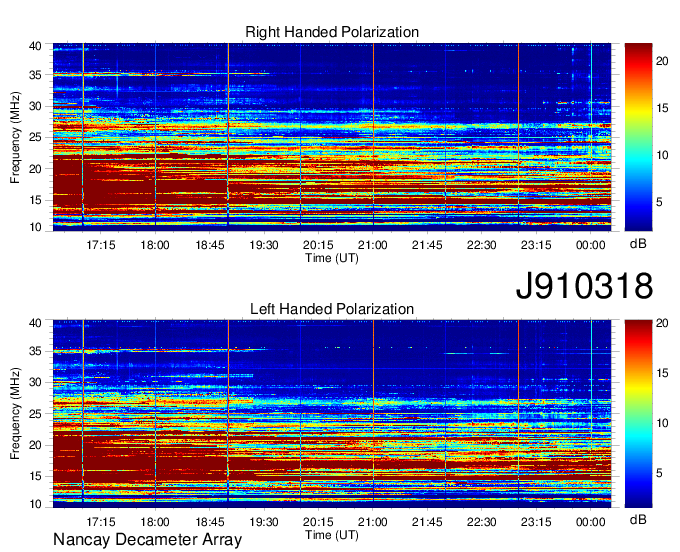Click the Time (UT) label under the right-handed plot
This screenshot has width=680, height=552.
332,258
